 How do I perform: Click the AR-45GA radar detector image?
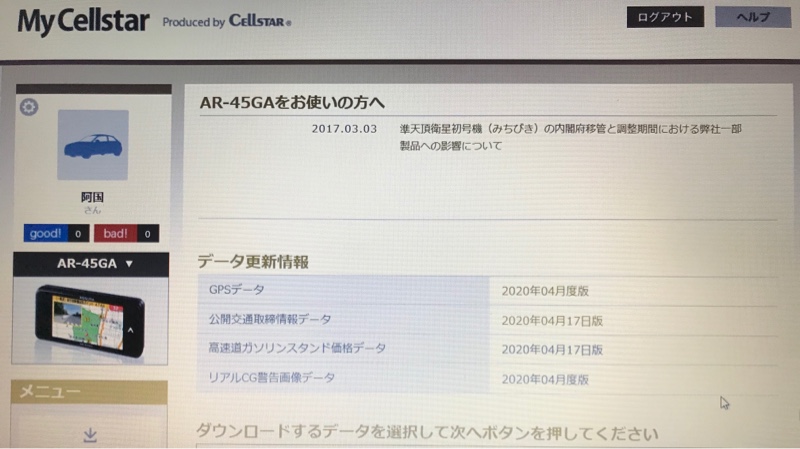[x=90, y=320]
